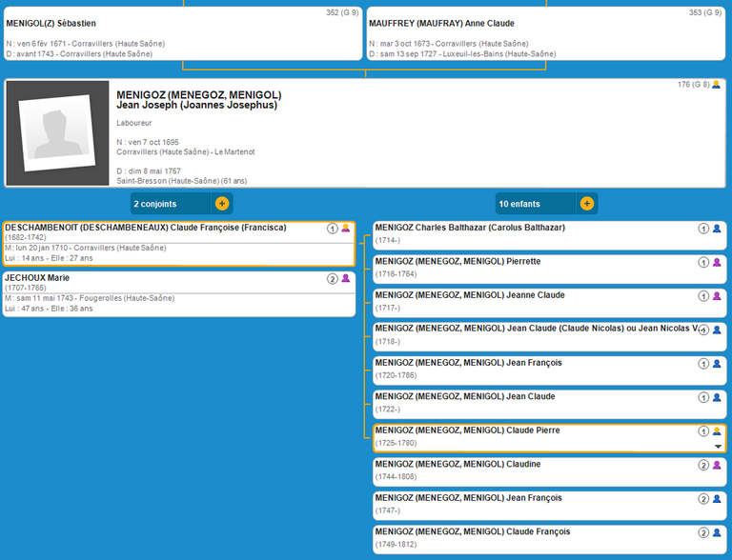The width and height of the screenshot is (732, 560).
Task: Click circled number 2 on Jean François (1747)
Action: point(703,499)
